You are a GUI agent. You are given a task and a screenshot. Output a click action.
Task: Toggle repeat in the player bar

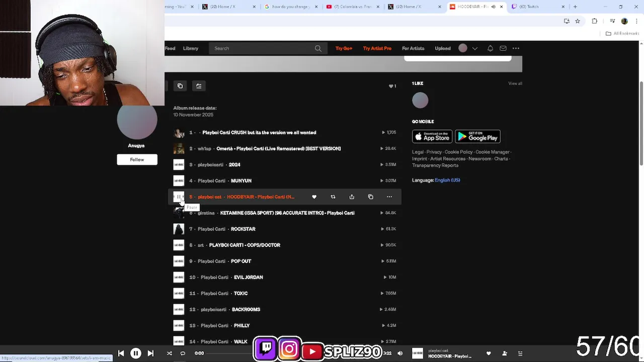click(x=183, y=353)
